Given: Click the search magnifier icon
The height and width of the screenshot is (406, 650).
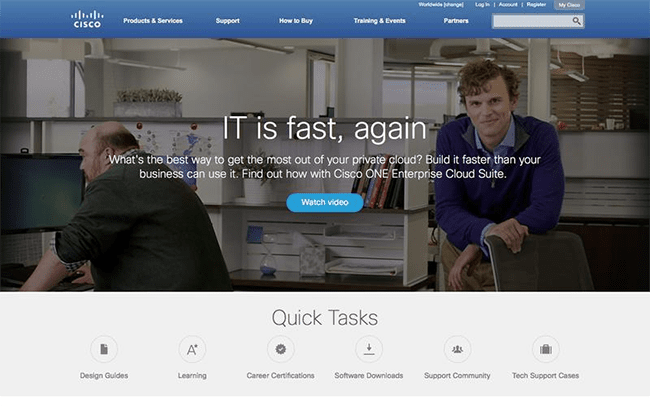Looking at the screenshot, I should pos(577,21).
